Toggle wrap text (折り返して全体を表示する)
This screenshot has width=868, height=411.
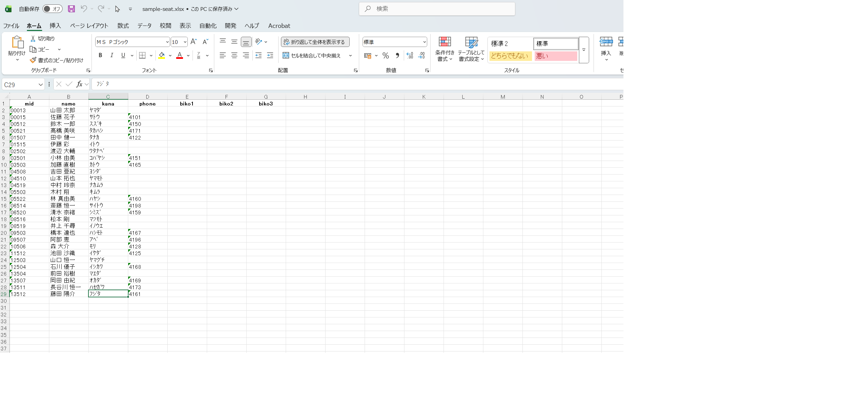[x=315, y=42]
